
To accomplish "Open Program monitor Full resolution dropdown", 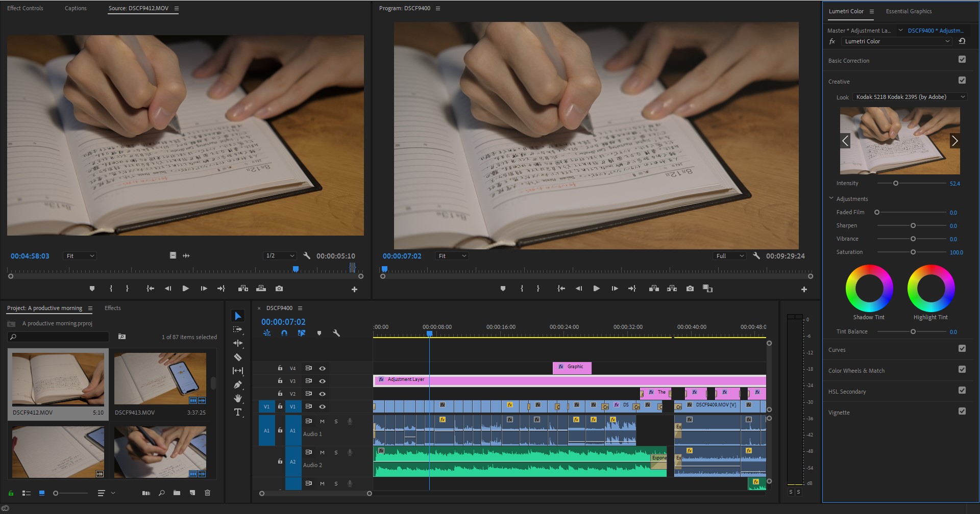I will [730, 256].
